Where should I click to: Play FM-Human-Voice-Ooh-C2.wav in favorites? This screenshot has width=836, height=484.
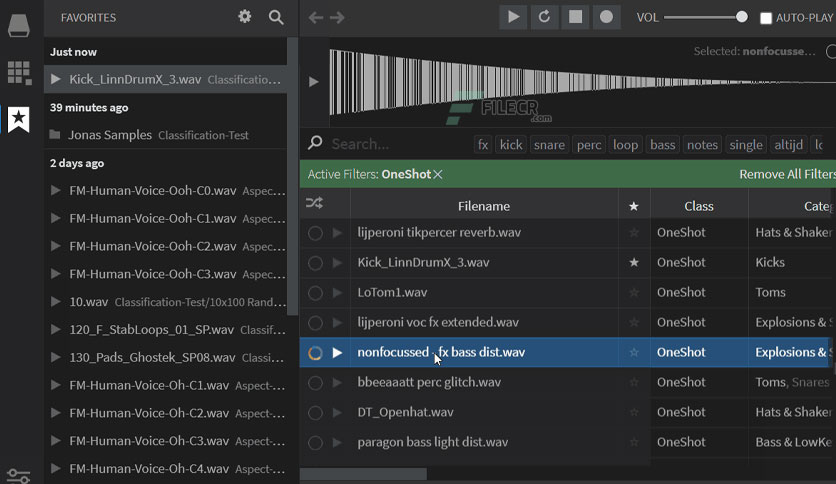point(55,246)
